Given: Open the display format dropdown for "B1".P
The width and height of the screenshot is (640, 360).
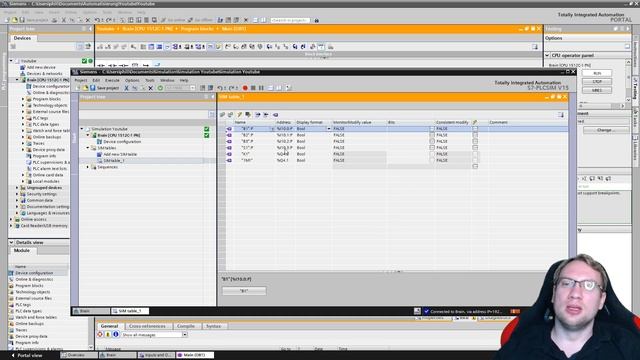Looking at the screenshot, I should point(329,129).
